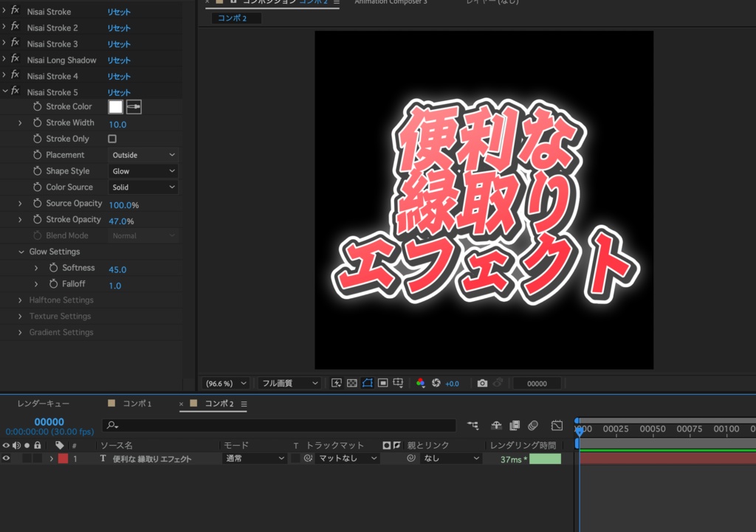The image size is (756, 532).
Task: Change the Shape Style from Glow
Action: click(x=142, y=170)
